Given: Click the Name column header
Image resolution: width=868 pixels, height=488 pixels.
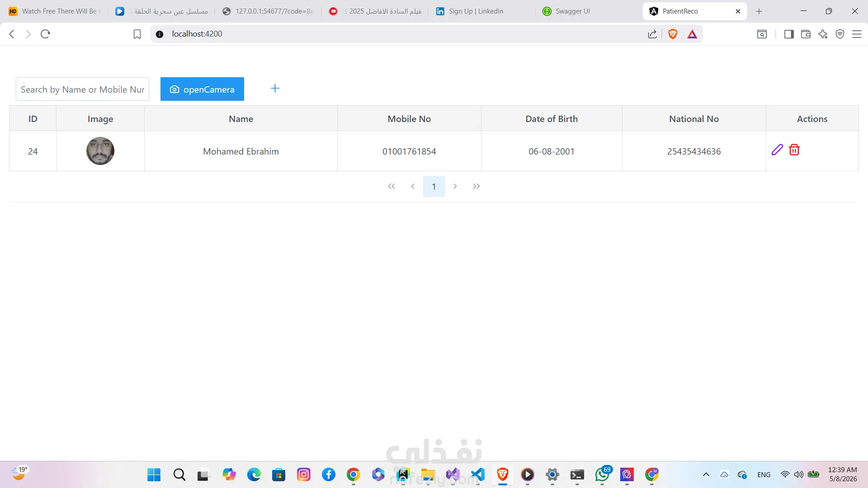Looking at the screenshot, I should [241, 118].
